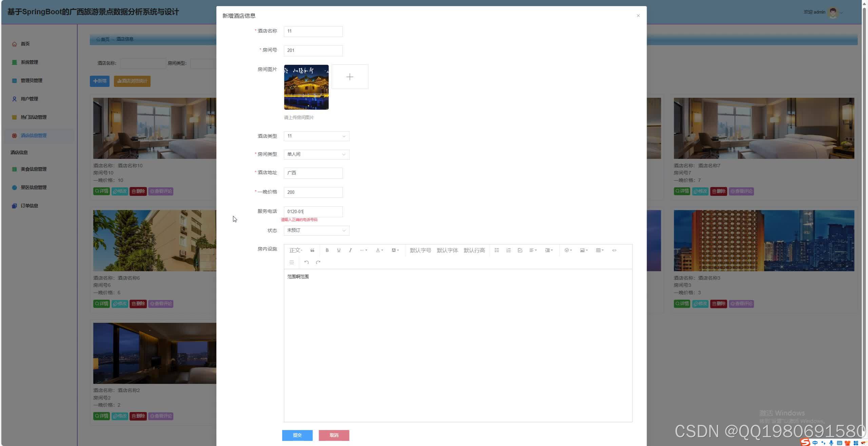
Task: Click the undo arrow in editor toolbar
Action: coord(306,262)
